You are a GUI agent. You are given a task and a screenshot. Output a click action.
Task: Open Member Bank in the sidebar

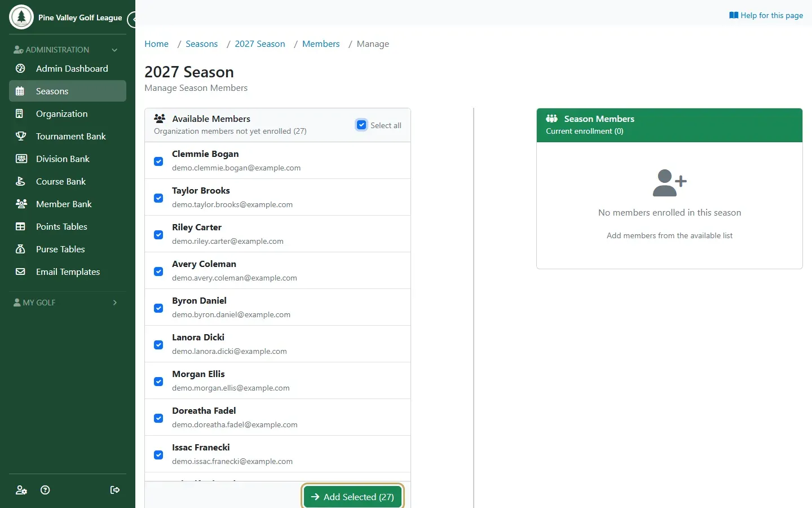pos(68,204)
